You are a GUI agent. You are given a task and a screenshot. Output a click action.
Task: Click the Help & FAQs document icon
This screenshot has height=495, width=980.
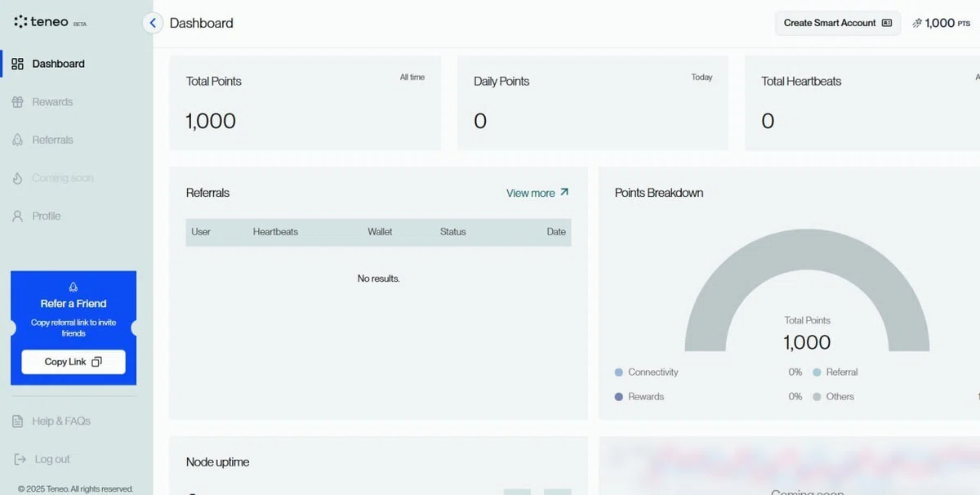click(17, 421)
